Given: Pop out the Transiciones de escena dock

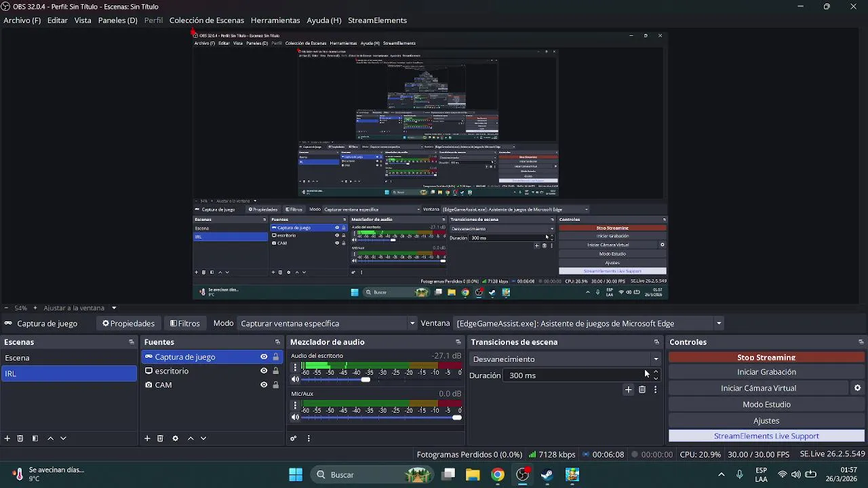Looking at the screenshot, I should [x=656, y=342].
